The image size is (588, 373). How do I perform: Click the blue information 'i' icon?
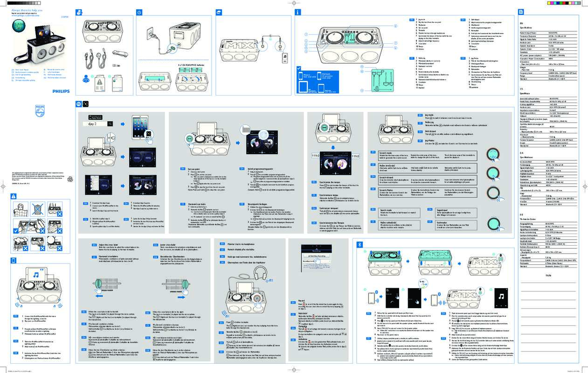click(x=297, y=12)
